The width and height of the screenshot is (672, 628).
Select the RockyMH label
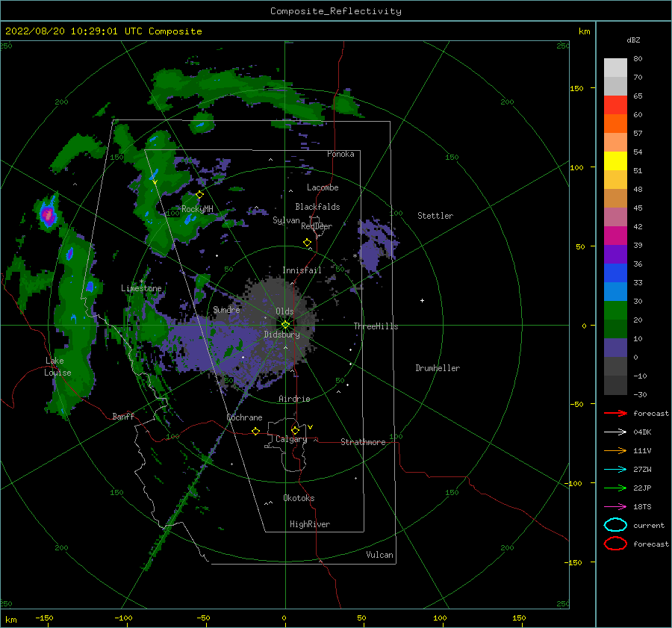coord(197,209)
